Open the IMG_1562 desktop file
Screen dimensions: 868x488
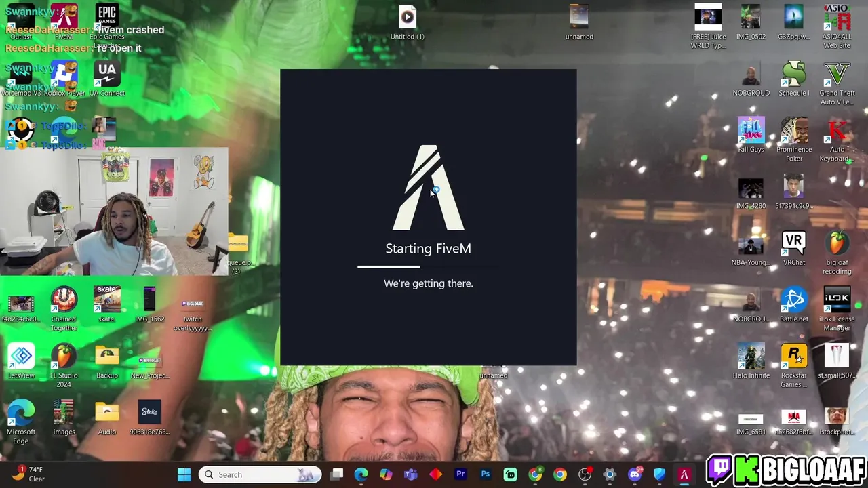pyautogui.click(x=150, y=304)
